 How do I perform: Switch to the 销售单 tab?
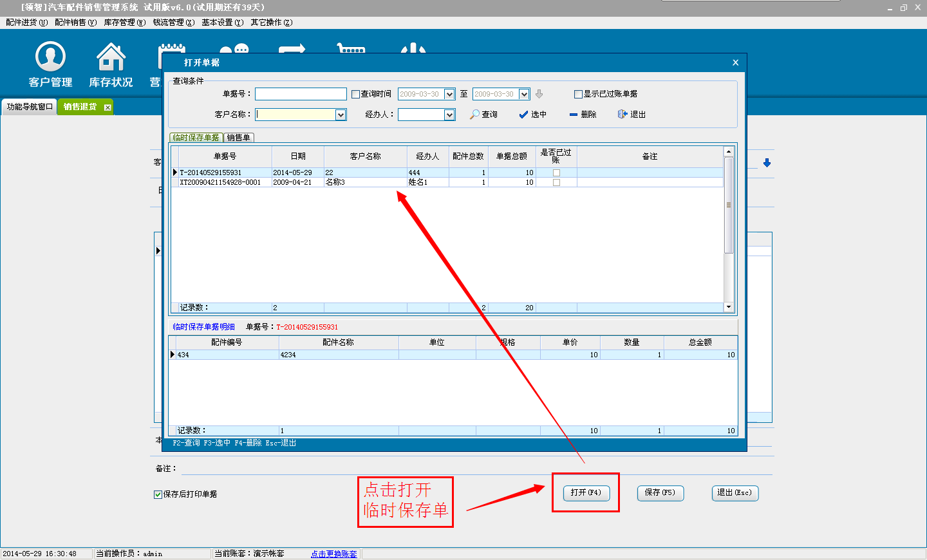pyautogui.click(x=238, y=138)
